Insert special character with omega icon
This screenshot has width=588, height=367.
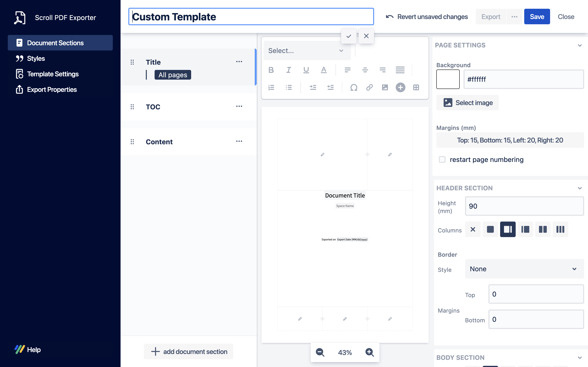354,87
